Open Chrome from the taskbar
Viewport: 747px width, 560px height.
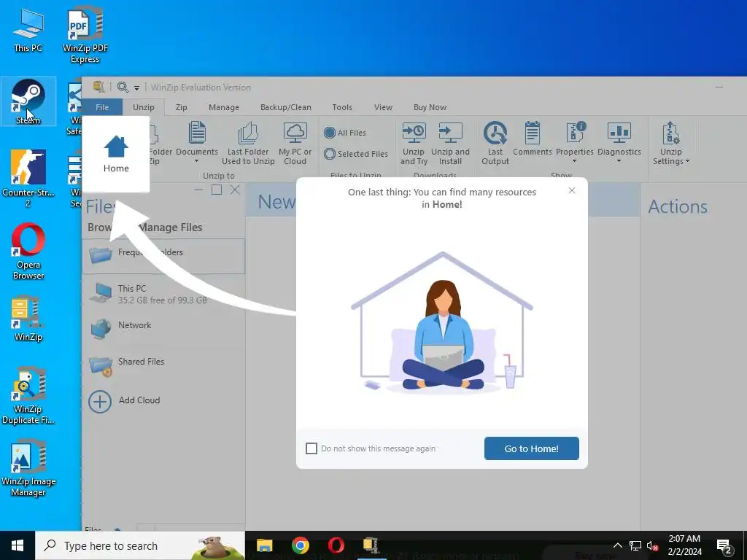point(300,545)
